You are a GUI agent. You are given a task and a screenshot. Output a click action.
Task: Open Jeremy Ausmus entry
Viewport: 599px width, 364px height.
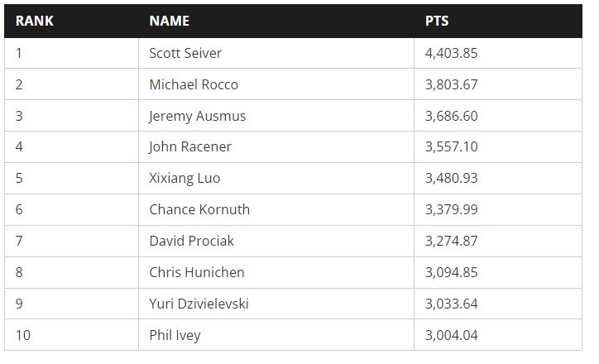(197, 116)
